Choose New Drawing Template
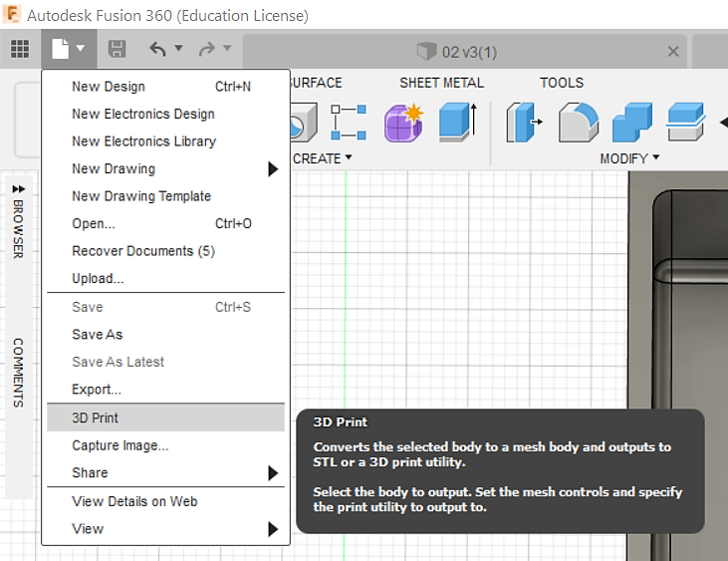 165,196
